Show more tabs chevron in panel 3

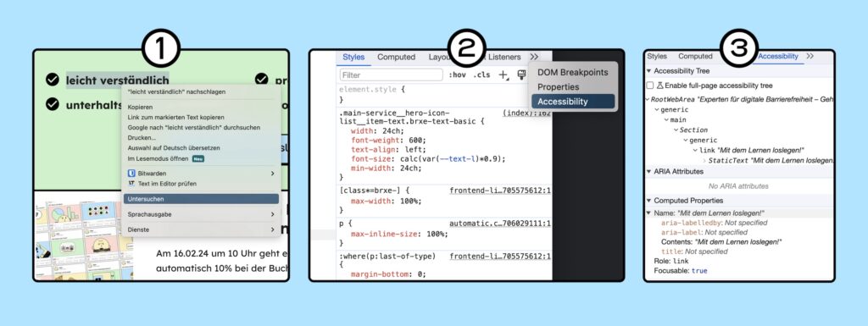pyautogui.click(x=810, y=57)
